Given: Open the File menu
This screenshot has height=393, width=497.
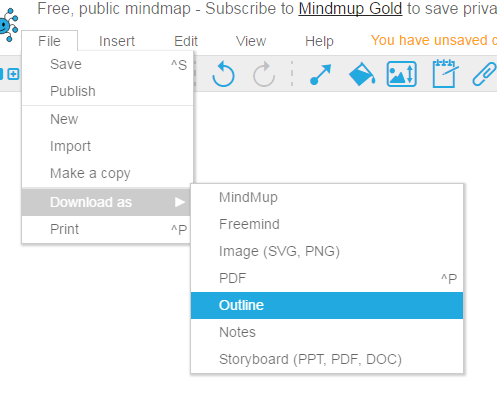Looking at the screenshot, I should (49, 41).
